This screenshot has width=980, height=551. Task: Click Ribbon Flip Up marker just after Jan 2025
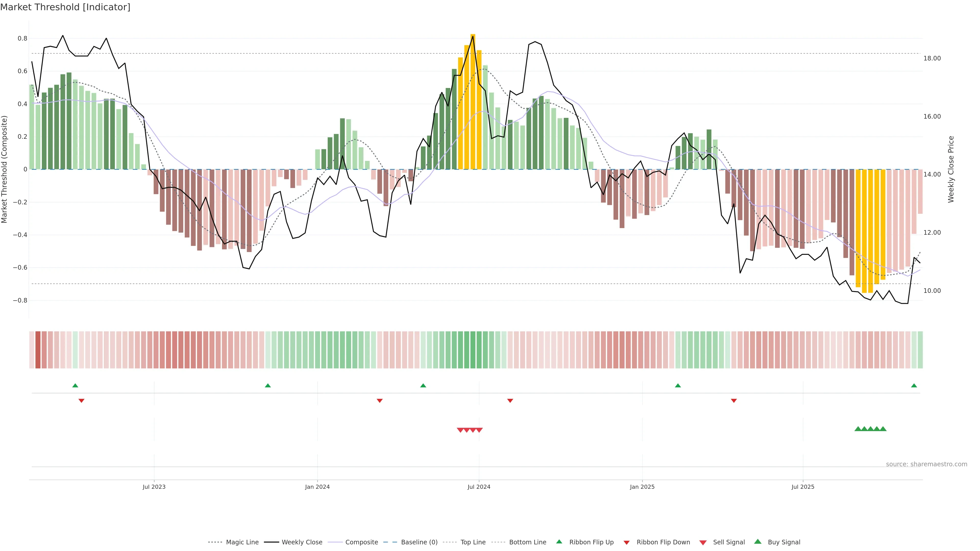pyautogui.click(x=678, y=386)
